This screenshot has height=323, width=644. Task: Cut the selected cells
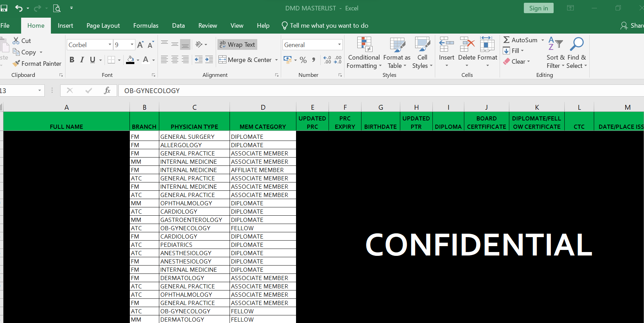tap(22, 41)
